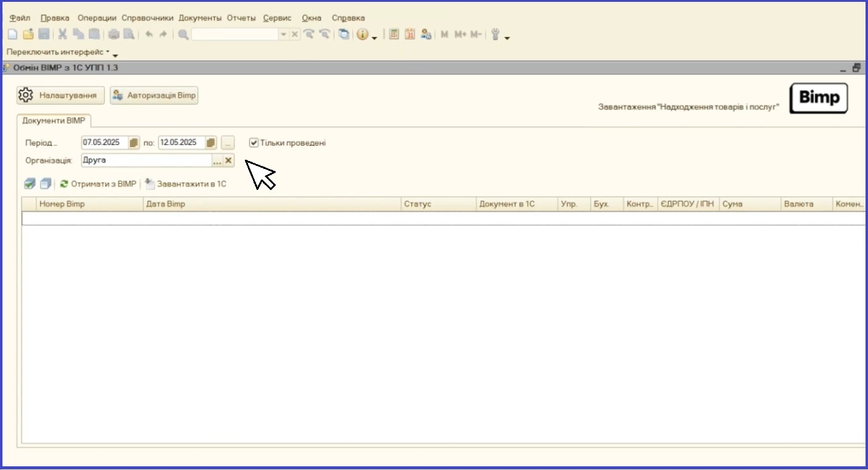
Task: Click the period start date field
Action: pos(104,142)
